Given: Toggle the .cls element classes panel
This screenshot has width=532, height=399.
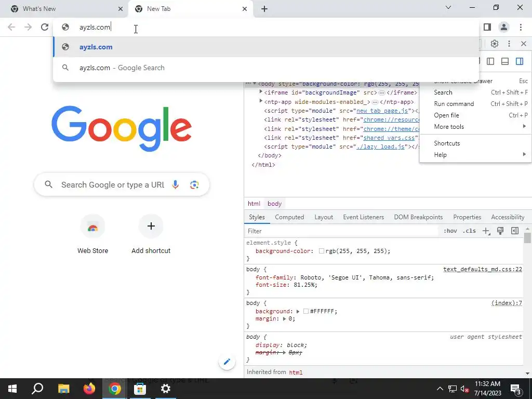Looking at the screenshot, I should point(469,231).
